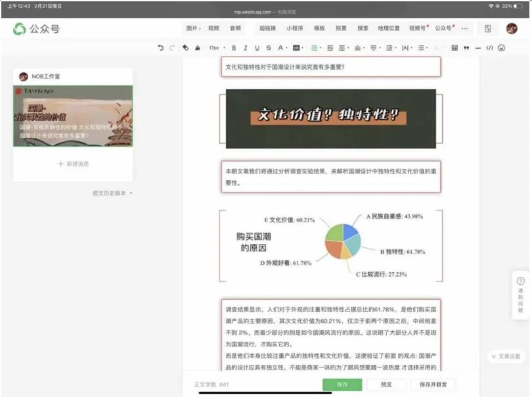This screenshot has width=532, height=397.
Task: Insert 视频 into the article
Action: pyautogui.click(x=213, y=28)
